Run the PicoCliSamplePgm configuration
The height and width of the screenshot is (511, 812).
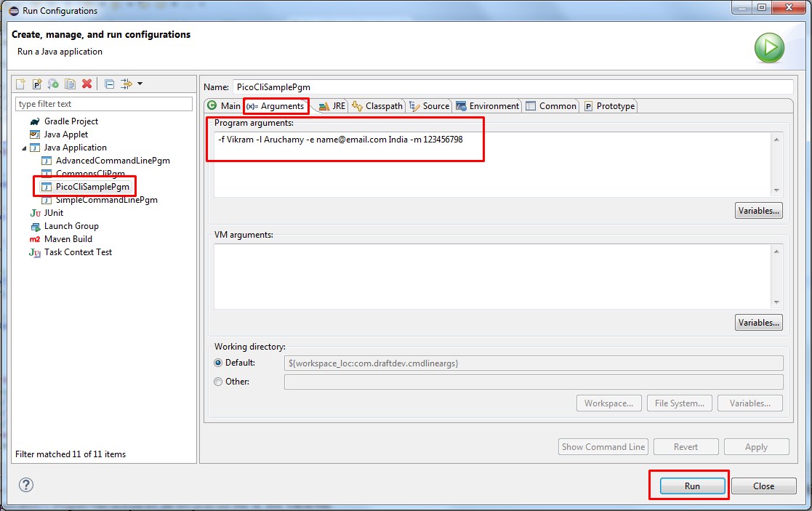[x=690, y=486]
